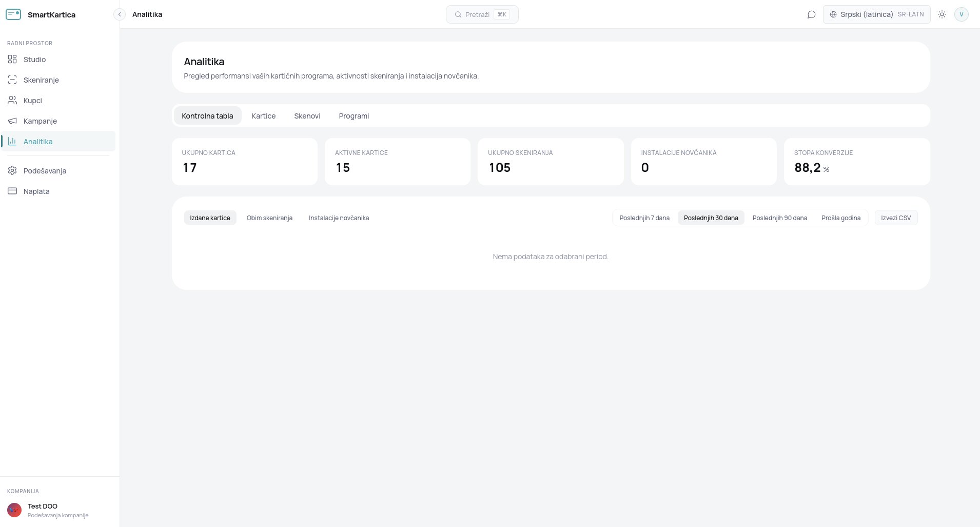Click the Analitika bar chart icon

click(x=12, y=142)
